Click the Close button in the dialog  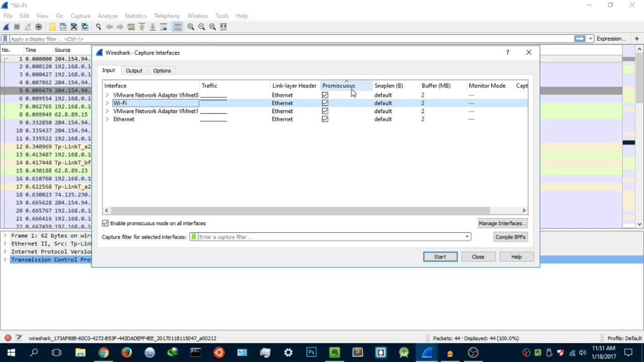pyautogui.click(x=478, y=257)
